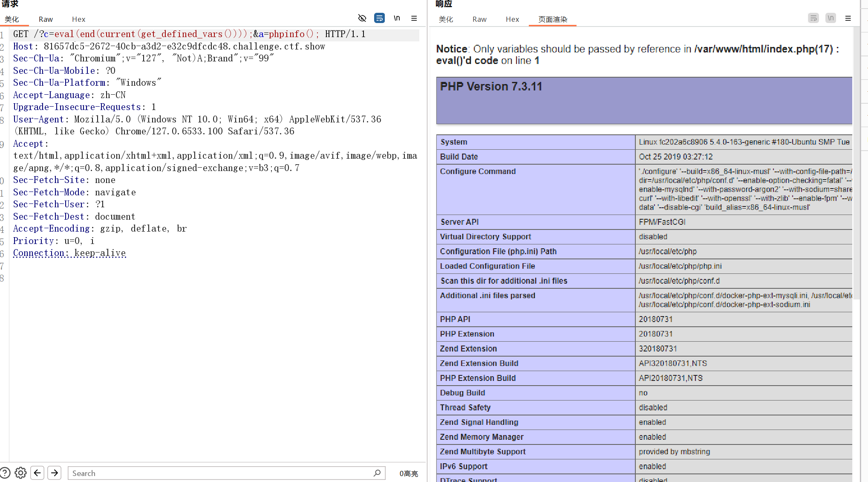The image size is (868, 482).
Task: Click the help question mark icon
Action: 5,473
